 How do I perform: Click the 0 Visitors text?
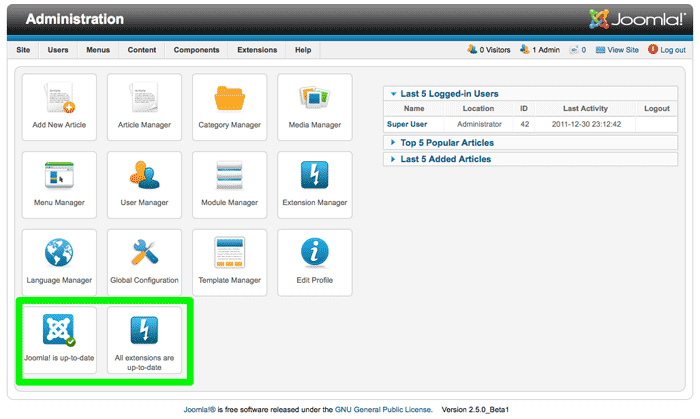point(495,50)
